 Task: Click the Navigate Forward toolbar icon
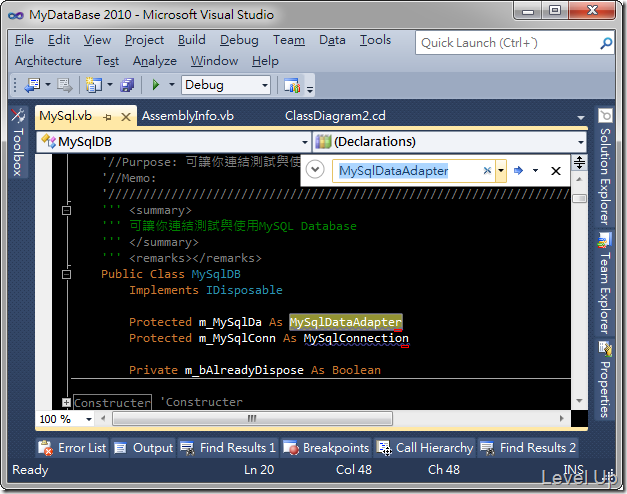coord(64,85)
